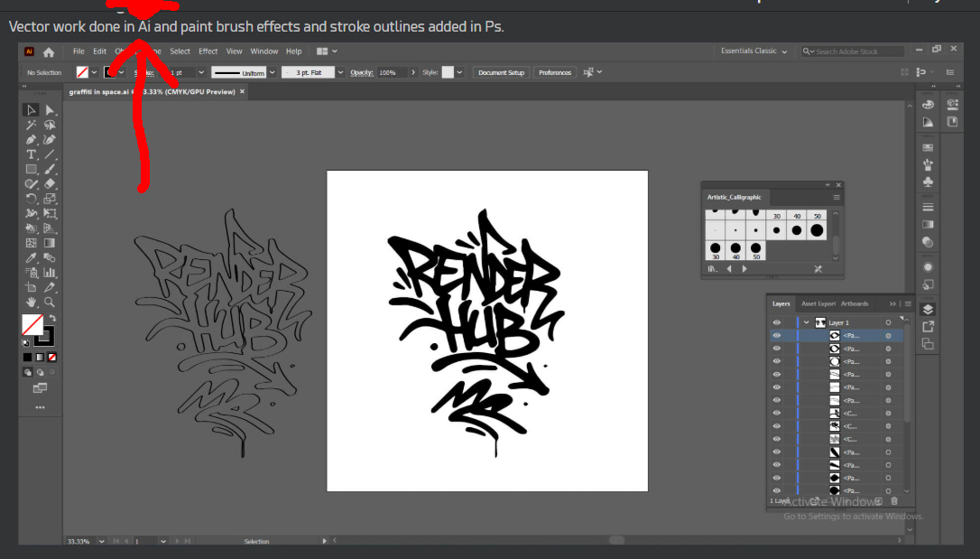Toggle visibility of the fourth path sublayer
980x559 pixels.
tap(777, 375)
